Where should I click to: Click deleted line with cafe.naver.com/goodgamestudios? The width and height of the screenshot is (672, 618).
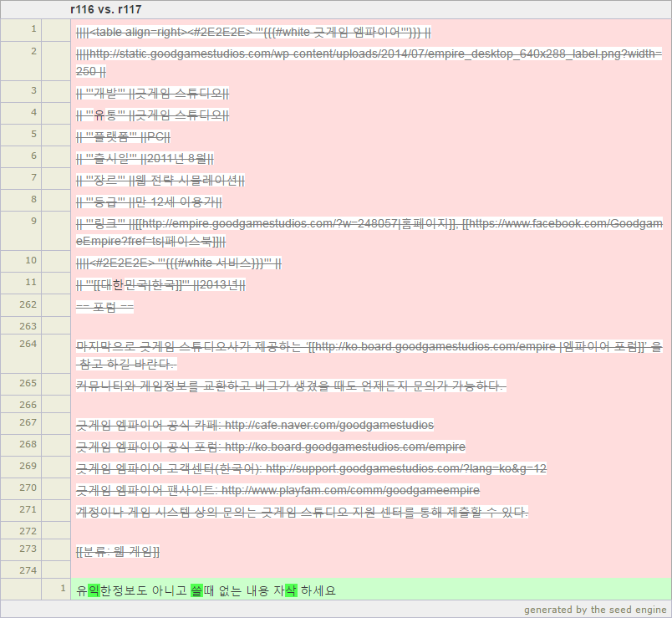255,425
